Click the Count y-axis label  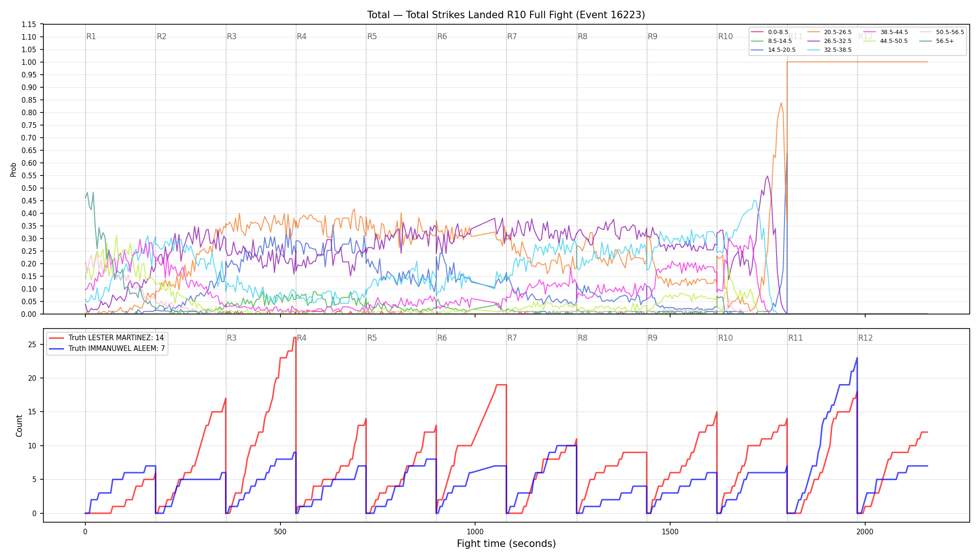(x=19, y=426)
